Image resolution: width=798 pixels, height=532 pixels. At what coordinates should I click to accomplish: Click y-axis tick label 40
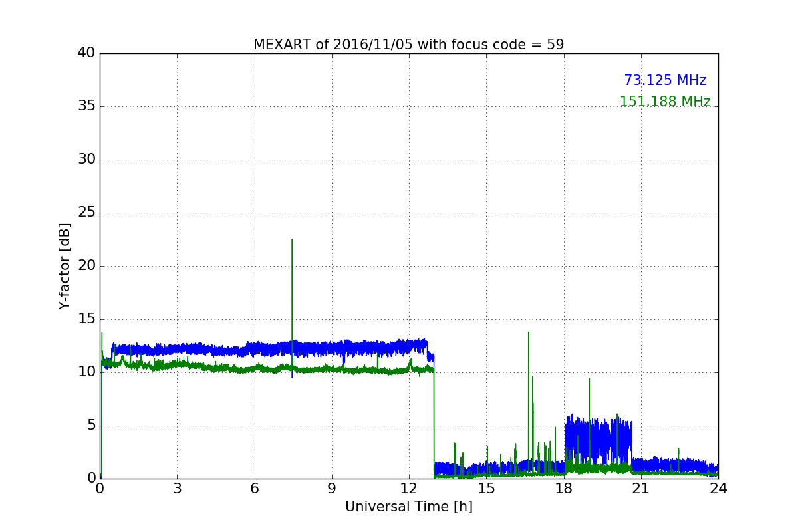pyautogui.click(x=86, y=53)
